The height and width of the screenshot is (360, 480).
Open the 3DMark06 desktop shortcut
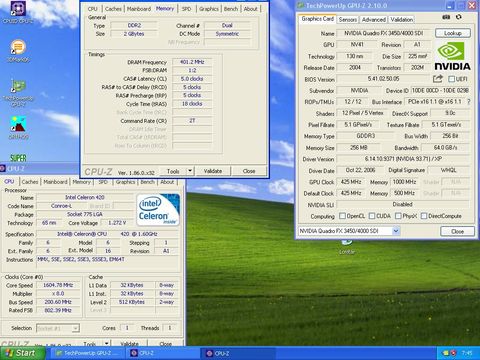click(18, 51)
